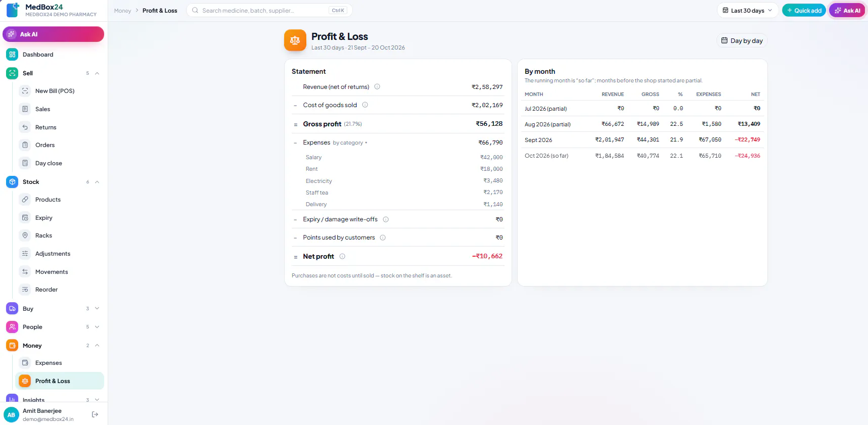The width and height of the screenshot is (868, 425).
Task: Open the Adjustments page icon
Action: click(x=25, y=254)
